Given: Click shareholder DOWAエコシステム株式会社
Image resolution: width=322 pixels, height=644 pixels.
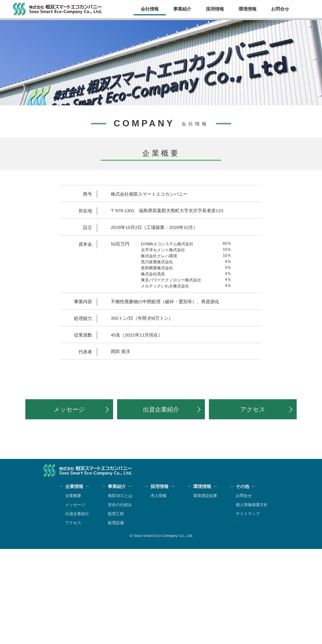Looking at the screenshot, I should coord(167,244).
